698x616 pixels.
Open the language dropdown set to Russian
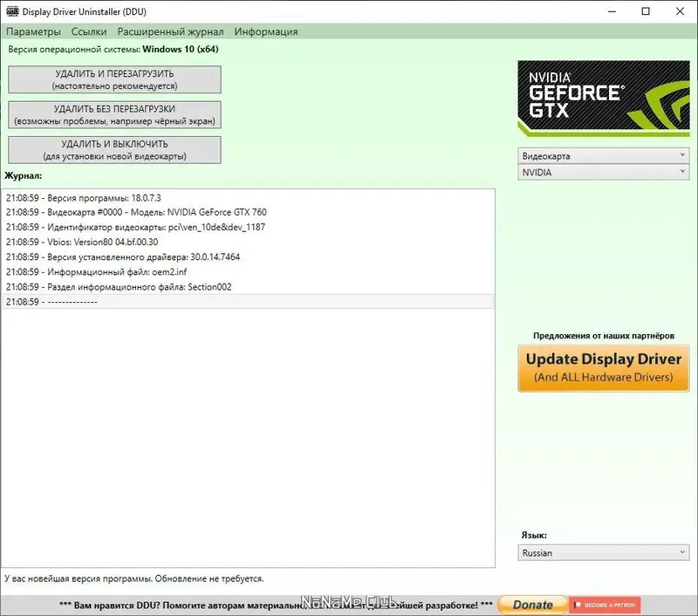click(x=603, y=552)
